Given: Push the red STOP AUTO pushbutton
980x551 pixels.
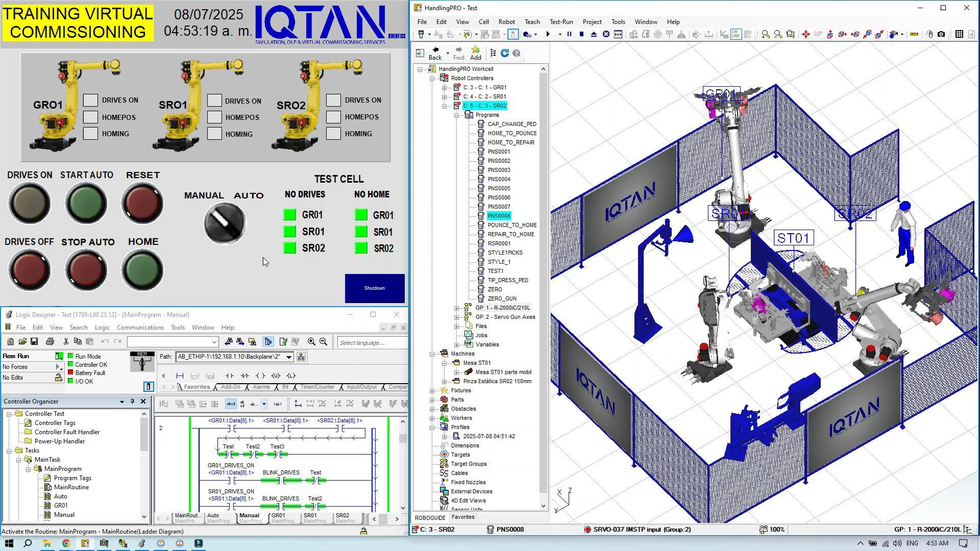Looking at the screenshot, I should [x=86, y=270].
